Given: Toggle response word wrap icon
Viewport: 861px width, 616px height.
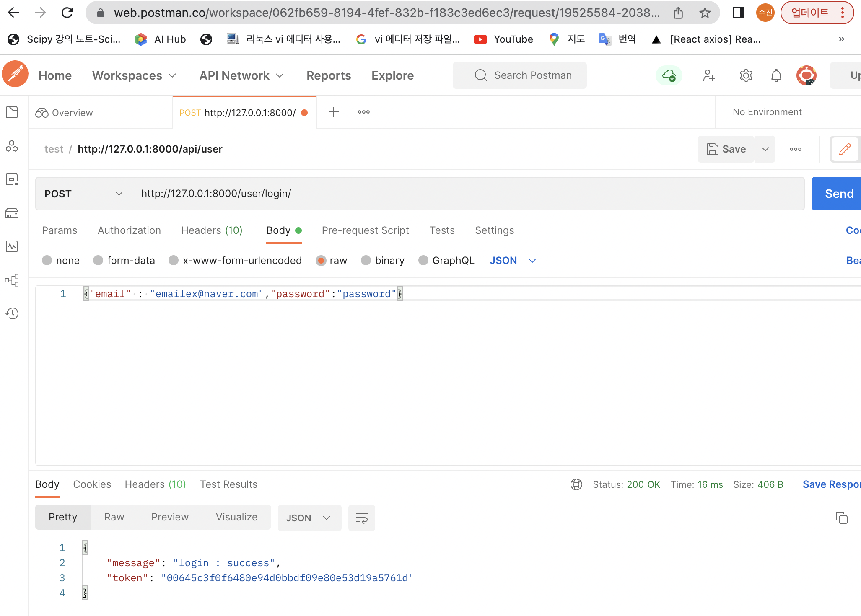Looking at the screenshot, I should point(361,518).
